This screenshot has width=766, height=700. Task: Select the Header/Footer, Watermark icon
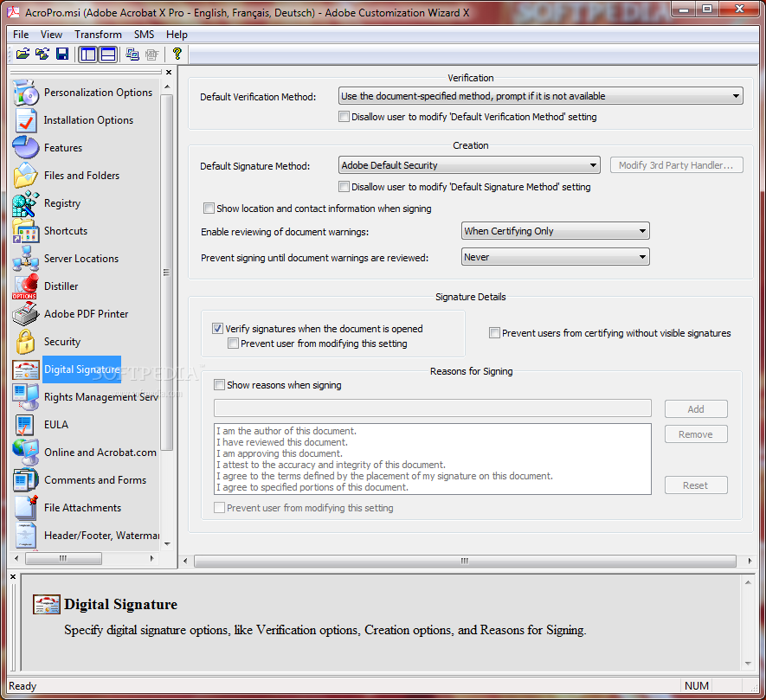tap(26, 536)
